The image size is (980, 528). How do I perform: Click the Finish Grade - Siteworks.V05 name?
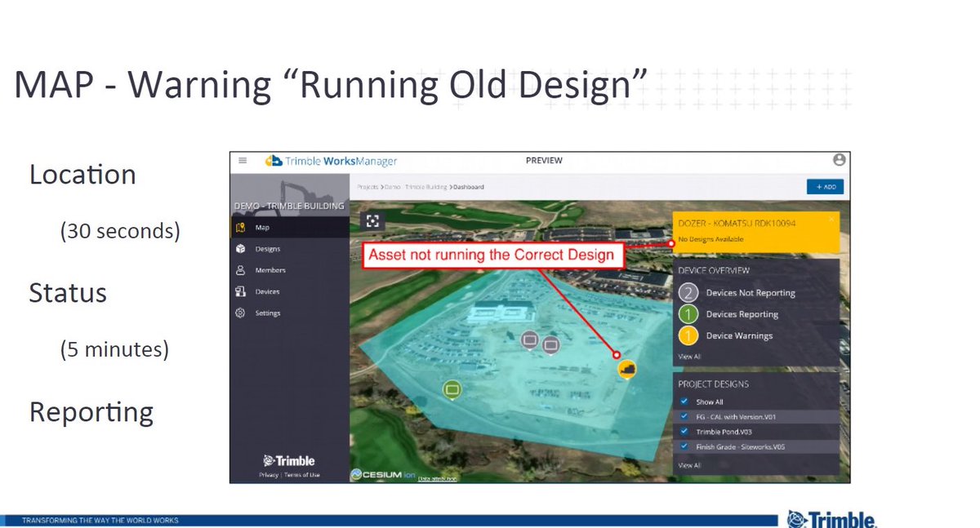click(x=741, y=446)
